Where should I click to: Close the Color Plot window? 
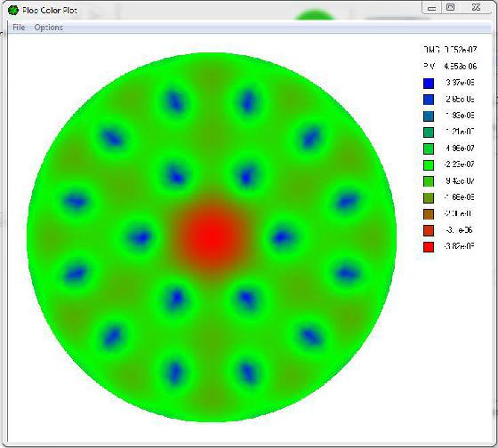476,7
